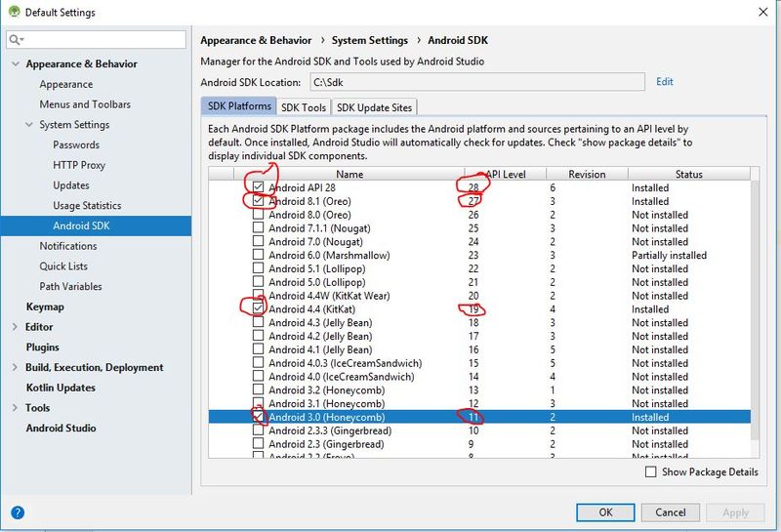Select Menus and Toolbars in tree
This screenshot has width=781, height=532.
tap(85, 104)
